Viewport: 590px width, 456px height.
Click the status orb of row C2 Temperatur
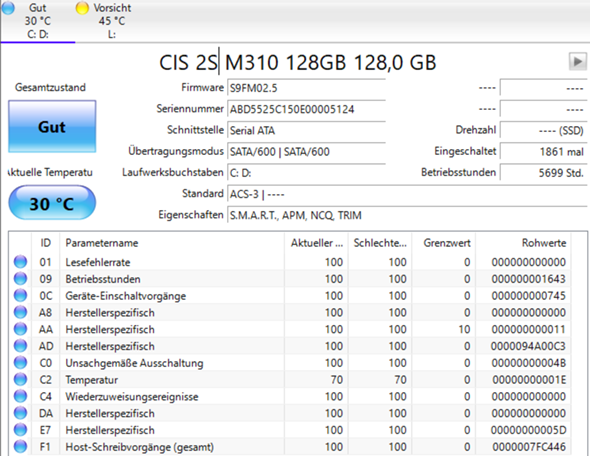pyautogui.click(x=20, y=380)
